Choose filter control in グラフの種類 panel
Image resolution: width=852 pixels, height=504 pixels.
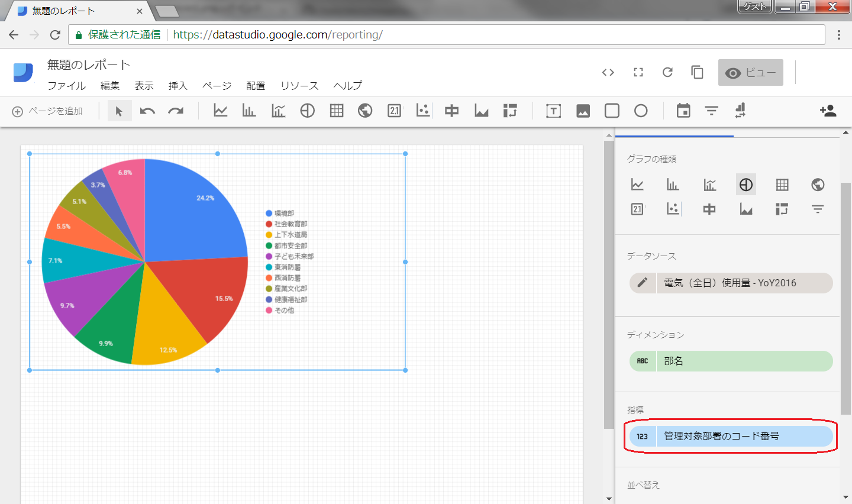tap(818, 209)
